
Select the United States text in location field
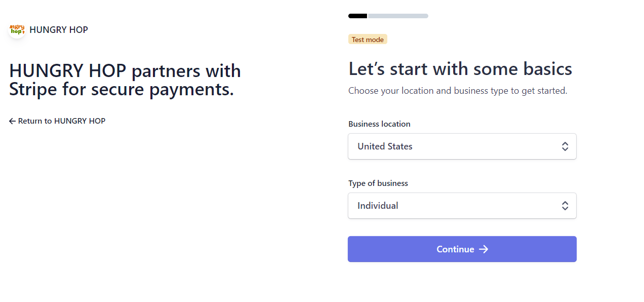(385, 146)
